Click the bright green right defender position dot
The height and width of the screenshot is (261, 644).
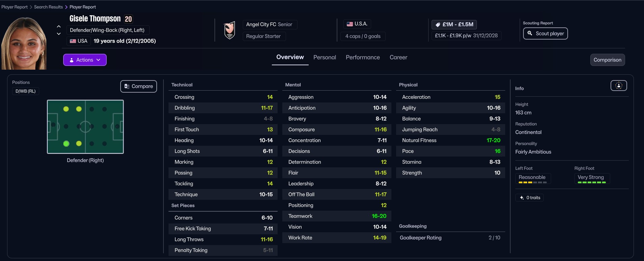tap(66, 144)
